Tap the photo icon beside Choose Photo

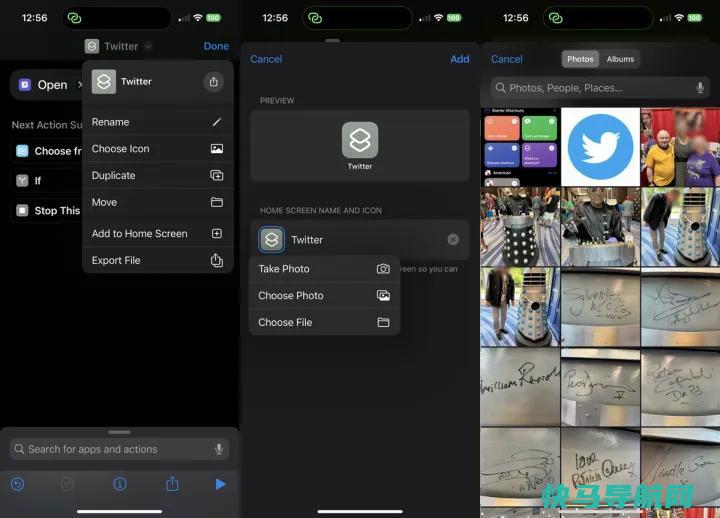pos(383,296)
